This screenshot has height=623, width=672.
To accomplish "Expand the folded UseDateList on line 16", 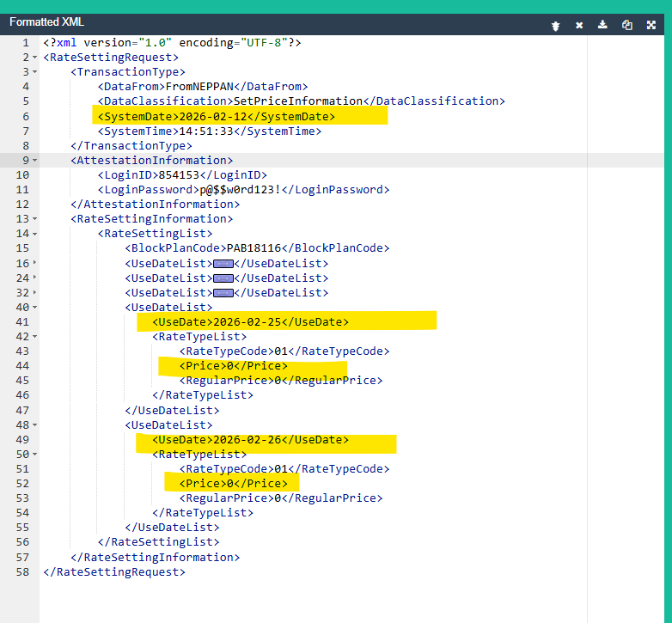I will 34,264.
